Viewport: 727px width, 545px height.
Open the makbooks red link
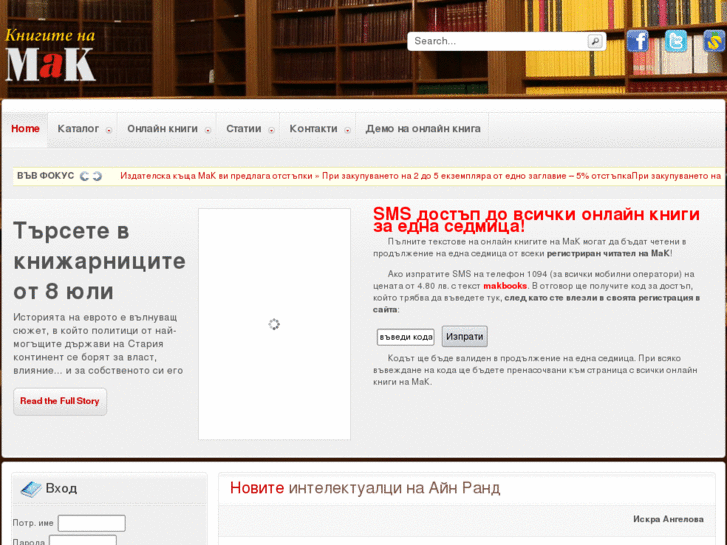click(505, 286)
